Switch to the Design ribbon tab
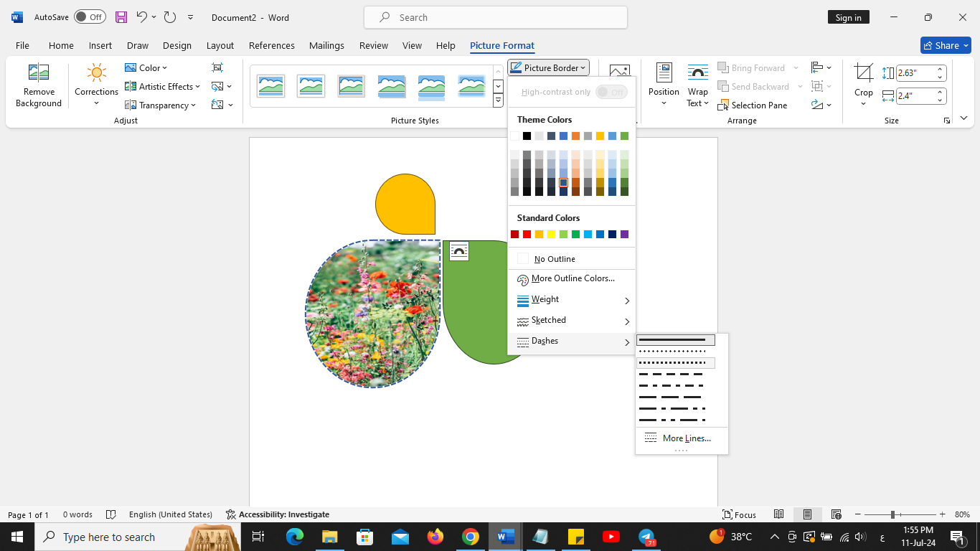The image size is (980, 551). tap(177, 45)
